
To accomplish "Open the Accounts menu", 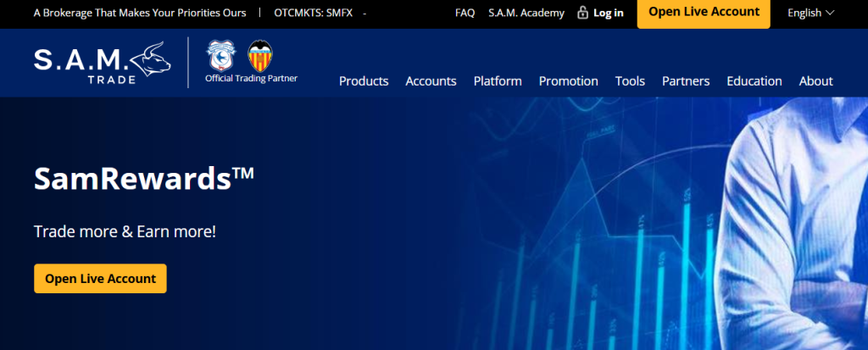I will [x=431, y=81].
